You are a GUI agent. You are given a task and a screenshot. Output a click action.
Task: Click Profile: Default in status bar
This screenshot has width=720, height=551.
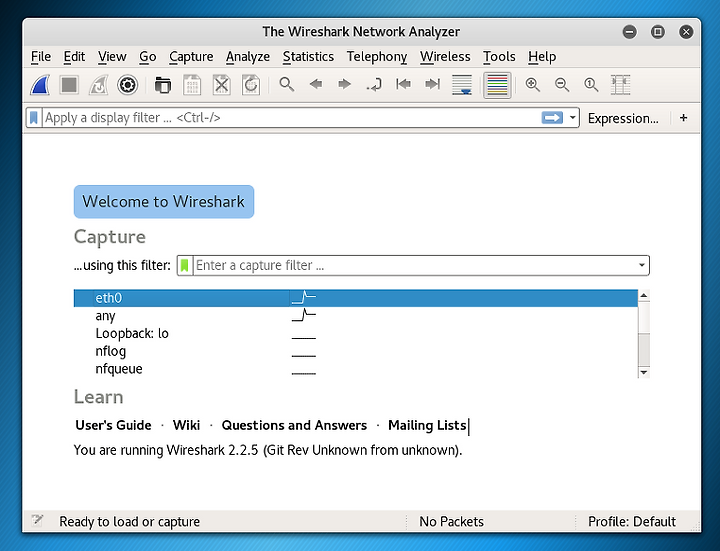tap(632, 522)
